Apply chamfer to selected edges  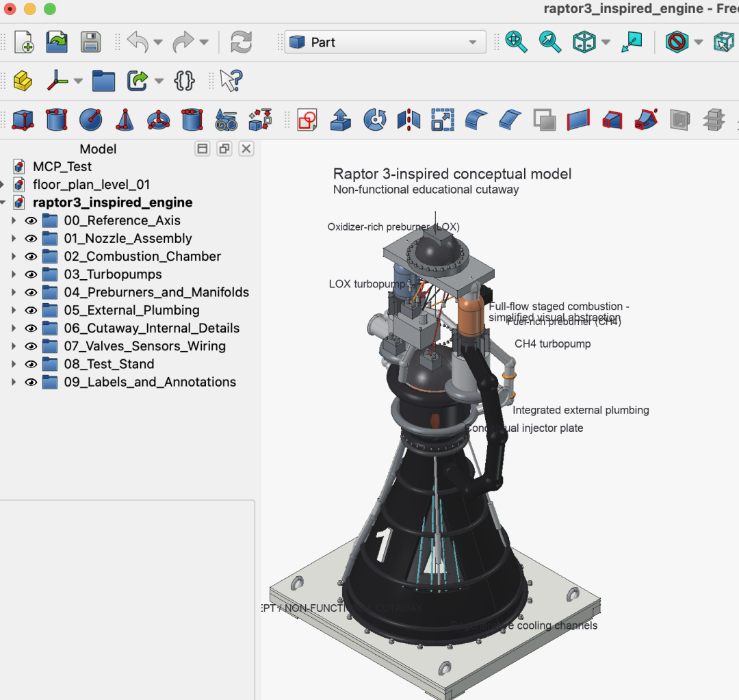tap(510, 120)
